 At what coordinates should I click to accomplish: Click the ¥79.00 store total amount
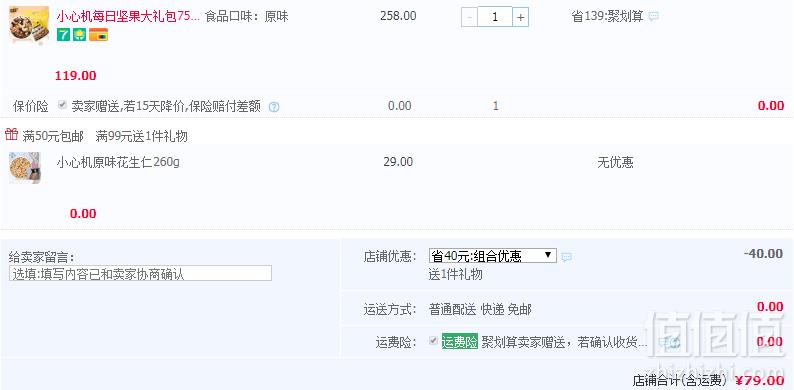click(760, 380)
